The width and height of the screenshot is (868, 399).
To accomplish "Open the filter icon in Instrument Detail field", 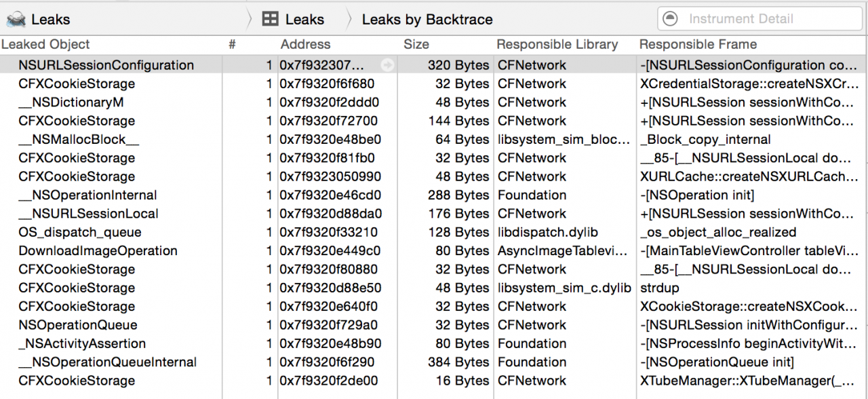I will 671,19.
